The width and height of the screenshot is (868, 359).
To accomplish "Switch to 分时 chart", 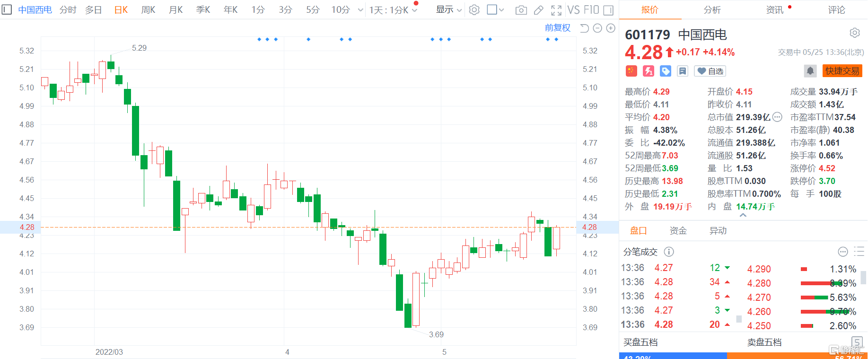I will click(x=68, y=10).
